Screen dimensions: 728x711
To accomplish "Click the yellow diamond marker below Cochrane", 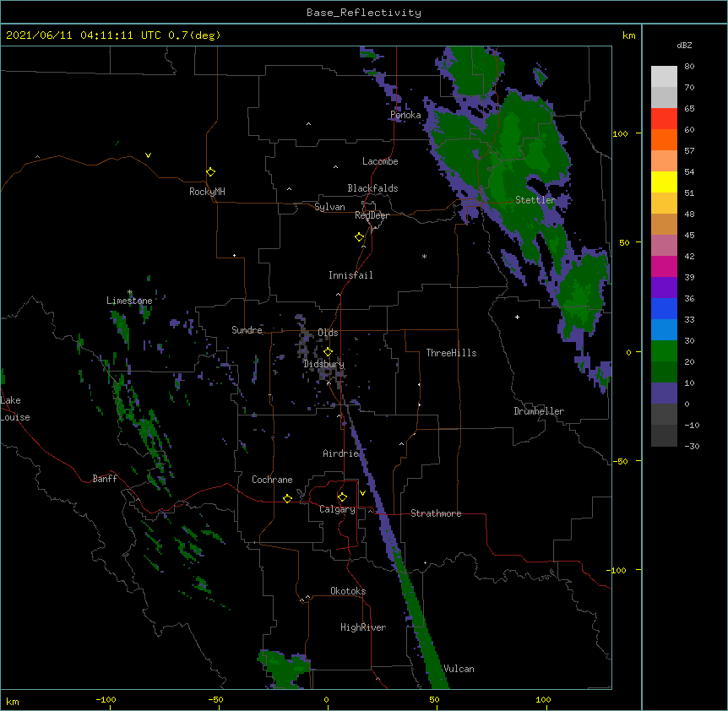I will [x=288, y=498].
